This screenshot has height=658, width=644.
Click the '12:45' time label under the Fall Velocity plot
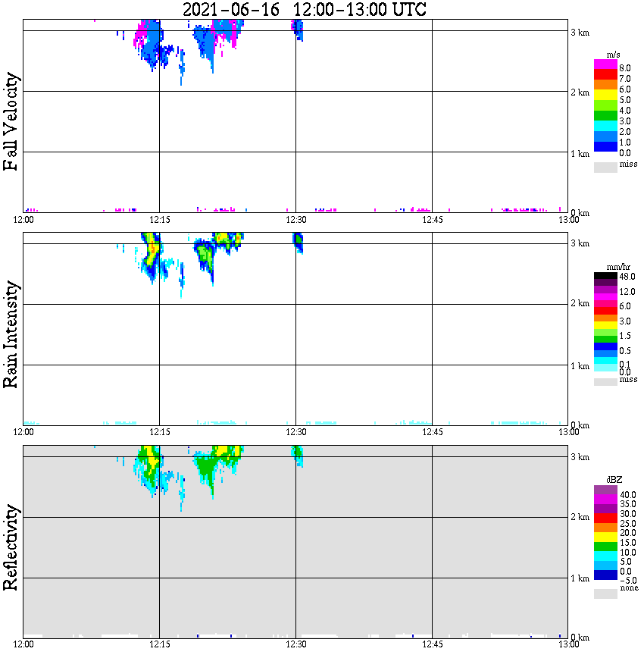(432, 220)
